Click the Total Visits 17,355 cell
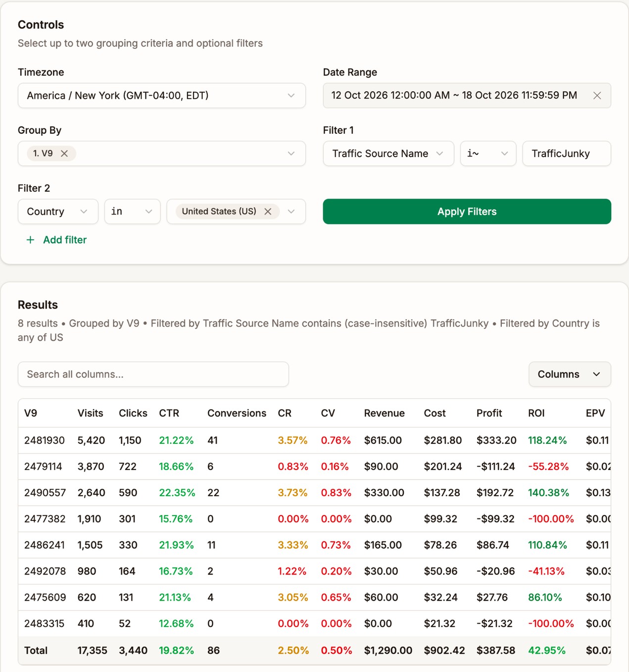The width and height of the screenshot is (629, 672). pos(92,651)
